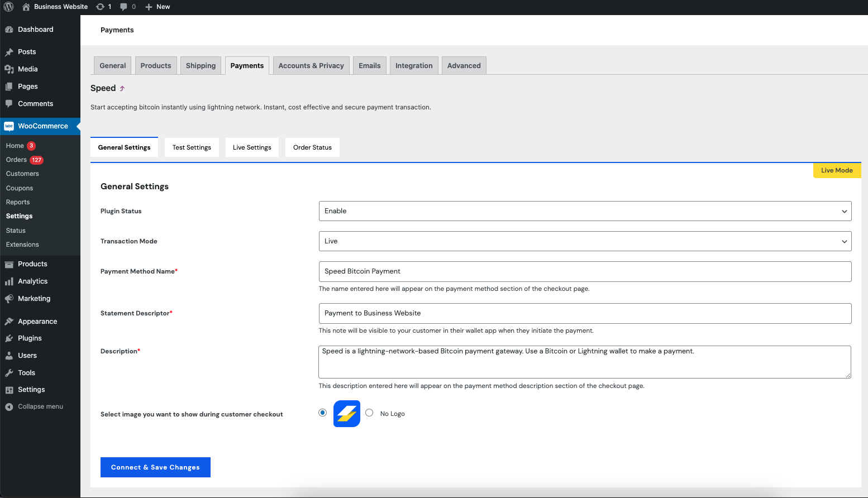This screenshot has height=498, width=868.
Task: Open Extensions in WooCommerce submenu
Action: click(22, 245)
